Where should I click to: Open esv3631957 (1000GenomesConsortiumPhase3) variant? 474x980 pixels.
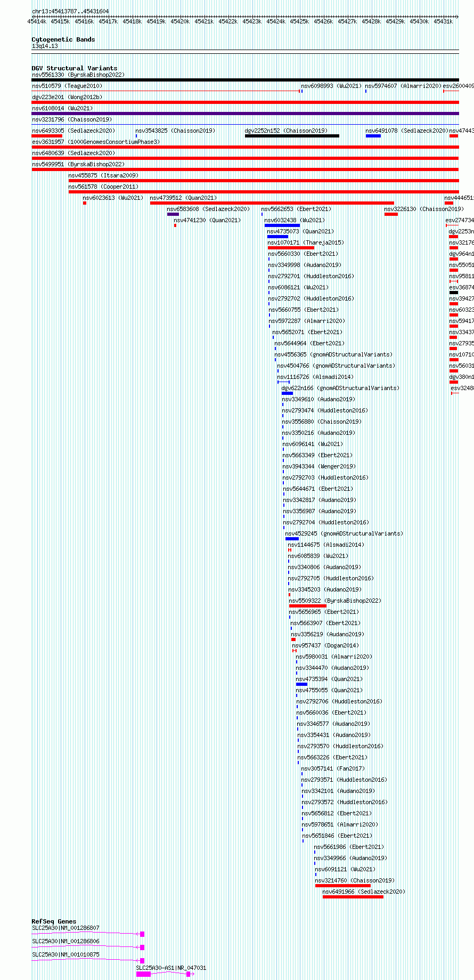(x=96, y=142)
